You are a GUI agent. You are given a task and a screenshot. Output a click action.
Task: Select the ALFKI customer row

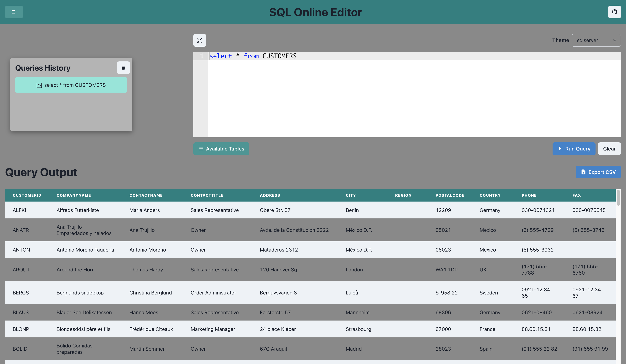click(19, 210)
